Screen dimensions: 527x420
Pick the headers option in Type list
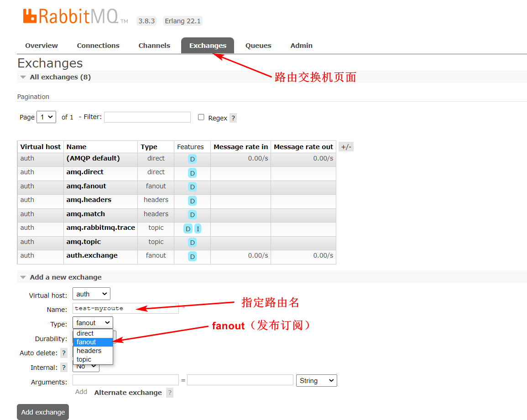click(x=93, y=351)
